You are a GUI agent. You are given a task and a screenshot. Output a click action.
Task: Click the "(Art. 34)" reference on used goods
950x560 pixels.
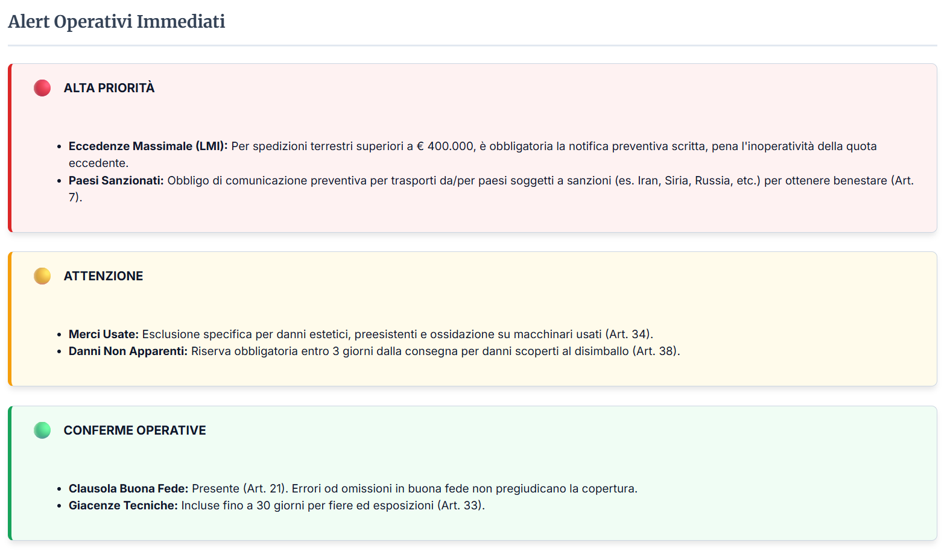(x=628, y=335)
